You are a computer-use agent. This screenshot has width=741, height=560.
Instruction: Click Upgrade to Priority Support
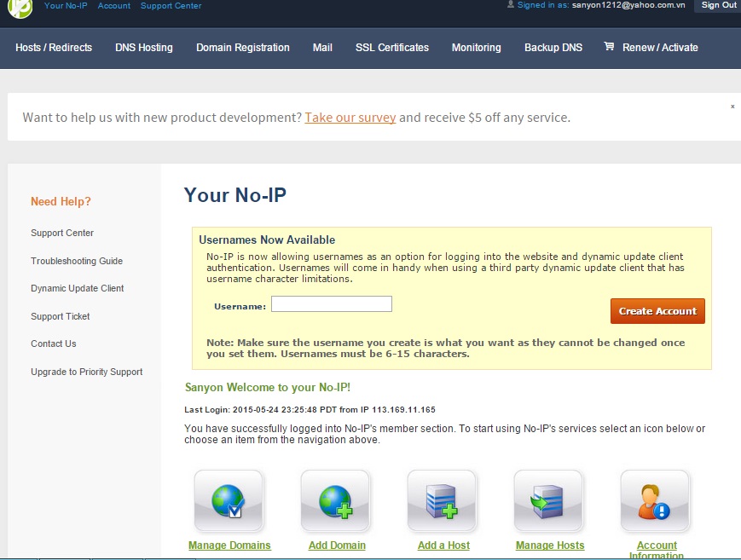pos(86,372)
